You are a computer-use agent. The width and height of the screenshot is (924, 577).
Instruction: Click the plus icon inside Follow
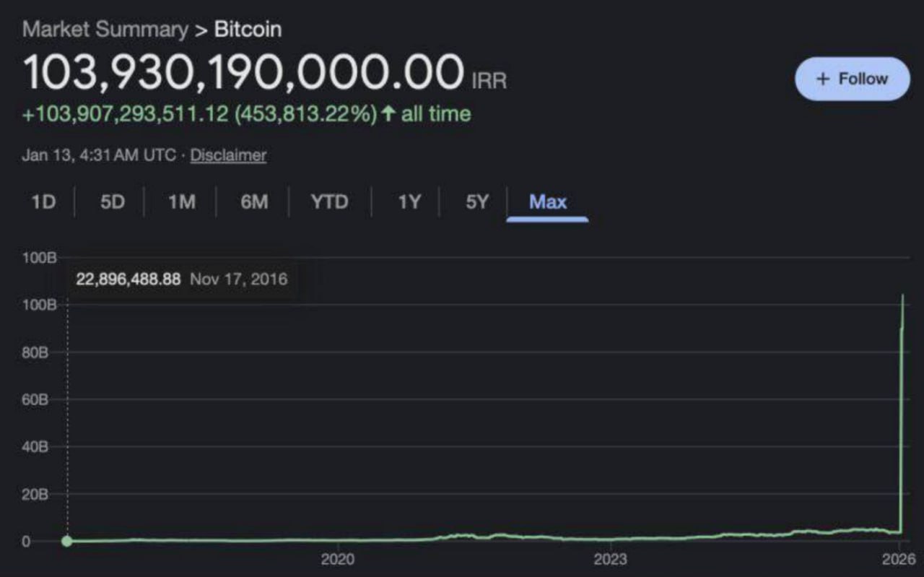pos(823,79)
